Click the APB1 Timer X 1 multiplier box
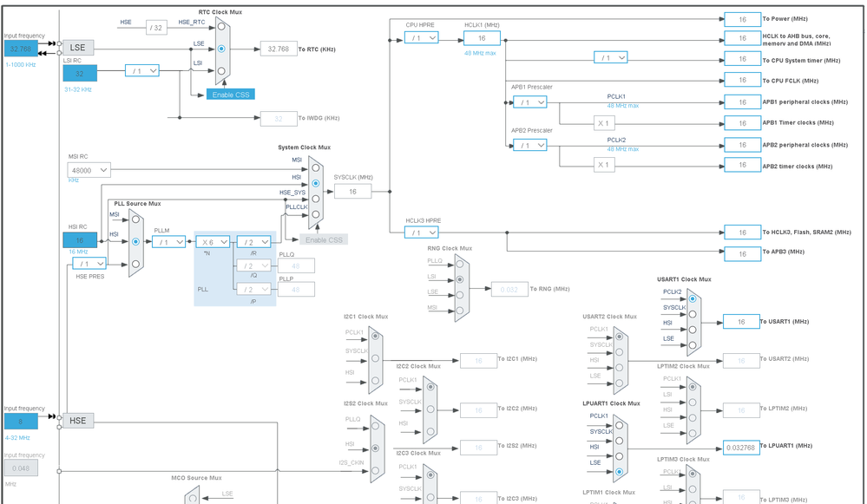Screen dimensions: 867x504 pos(604,123)
